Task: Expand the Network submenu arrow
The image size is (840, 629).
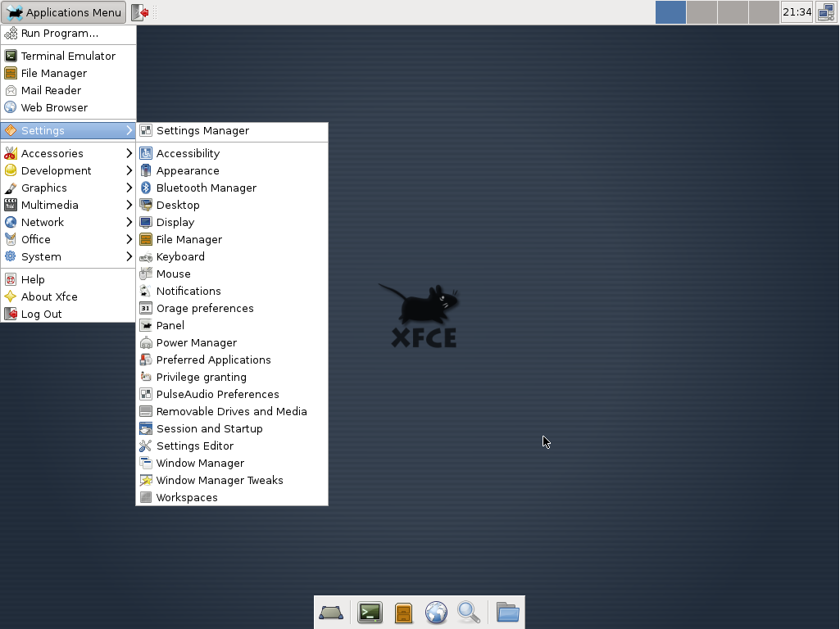Action: click(129, 222)
